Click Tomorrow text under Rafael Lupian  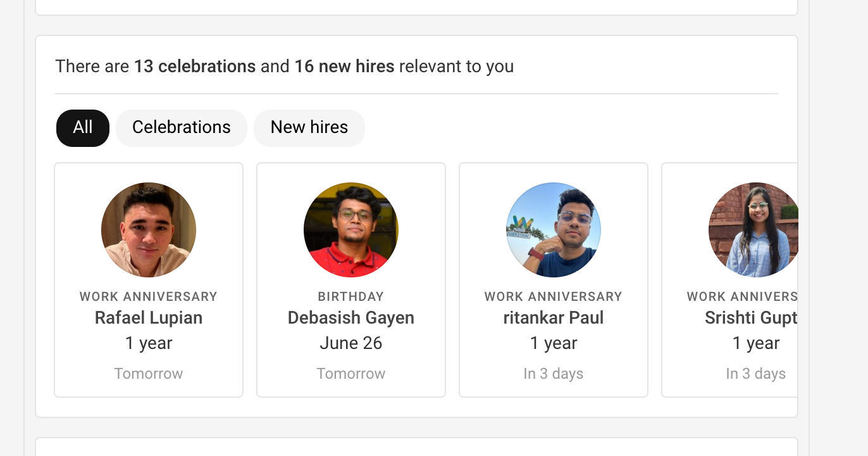(149, 374)
